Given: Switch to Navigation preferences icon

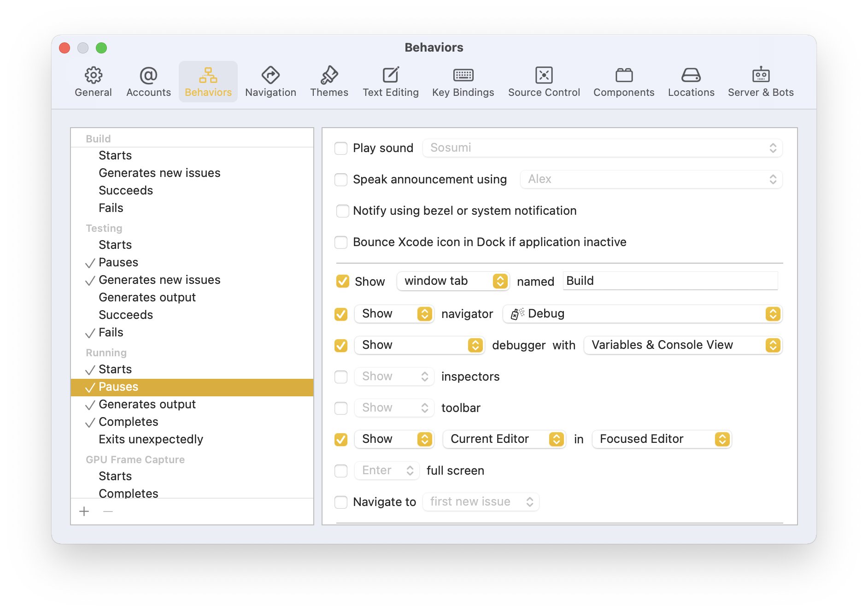Looking at the screenshot, I should click(x=270, y=75).
